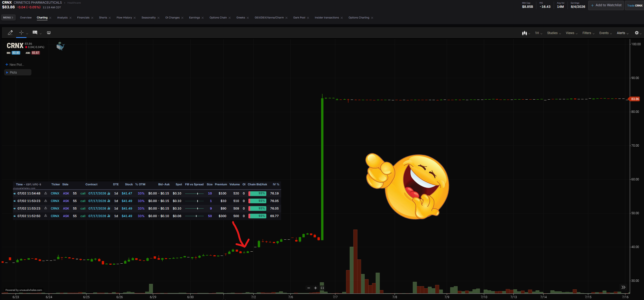This screenshot has height=300, width=644.
Task: Click the blue bid price 83.85
Action: click(x=16, y=53)
